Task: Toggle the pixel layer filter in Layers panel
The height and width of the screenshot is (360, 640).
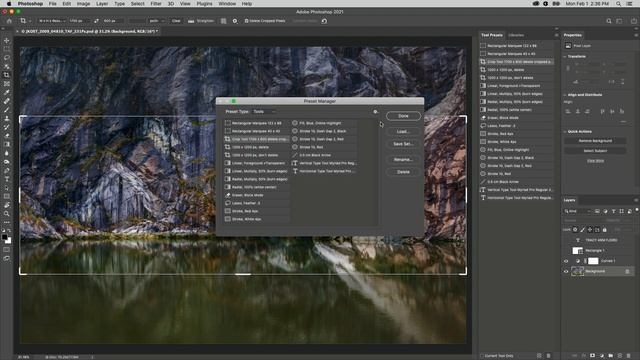Action: coord(597,211)
